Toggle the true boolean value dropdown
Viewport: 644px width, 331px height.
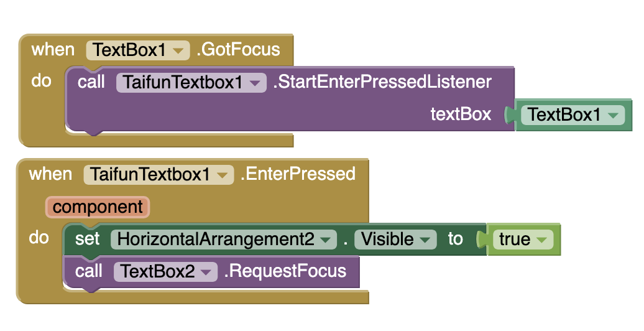(x=541, y=240)
